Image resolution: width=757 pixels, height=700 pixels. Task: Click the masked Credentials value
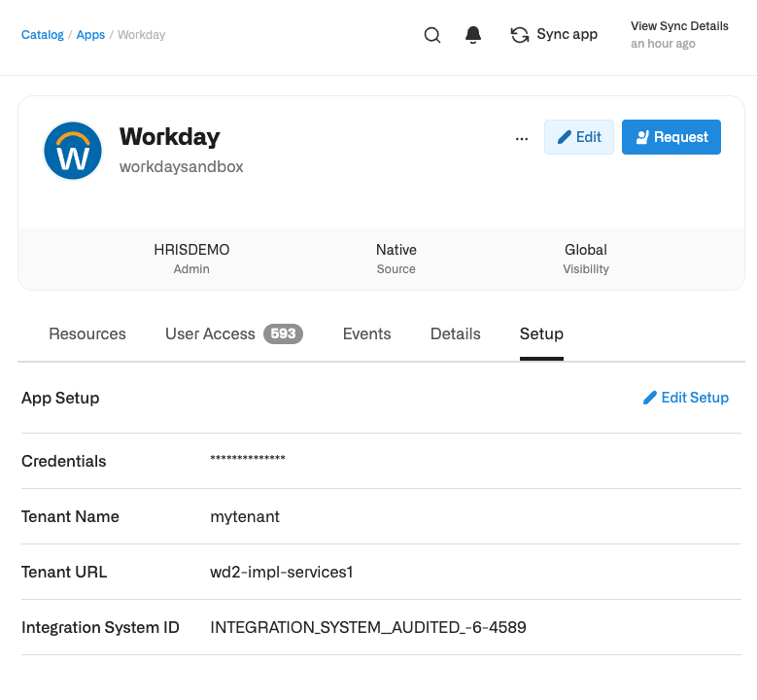click(248, 459)
